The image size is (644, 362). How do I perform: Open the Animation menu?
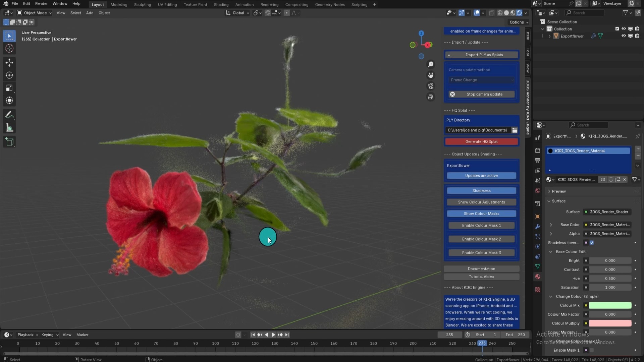(x=245, y=4)
